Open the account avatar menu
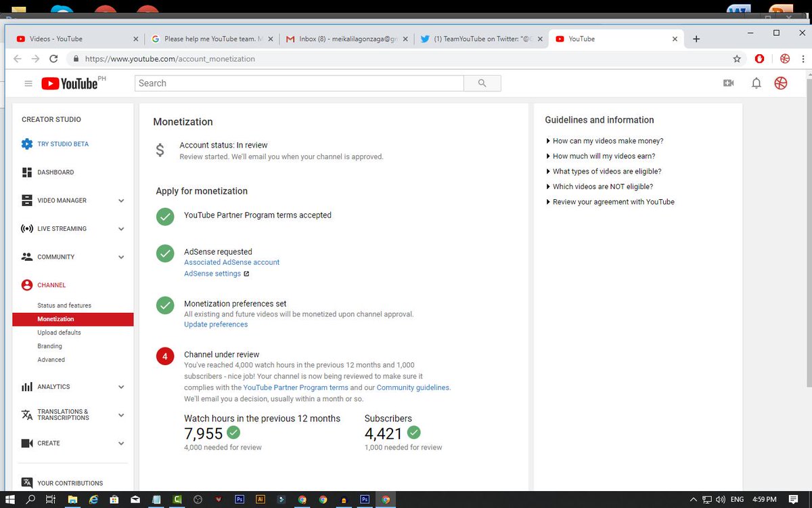812x508 pixels. click(781, 83)
